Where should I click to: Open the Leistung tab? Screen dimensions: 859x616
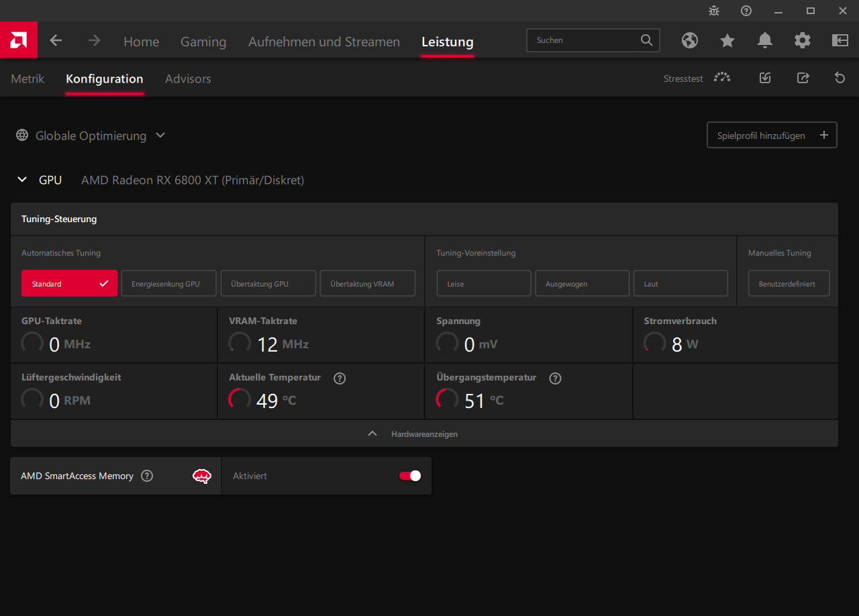448,42
